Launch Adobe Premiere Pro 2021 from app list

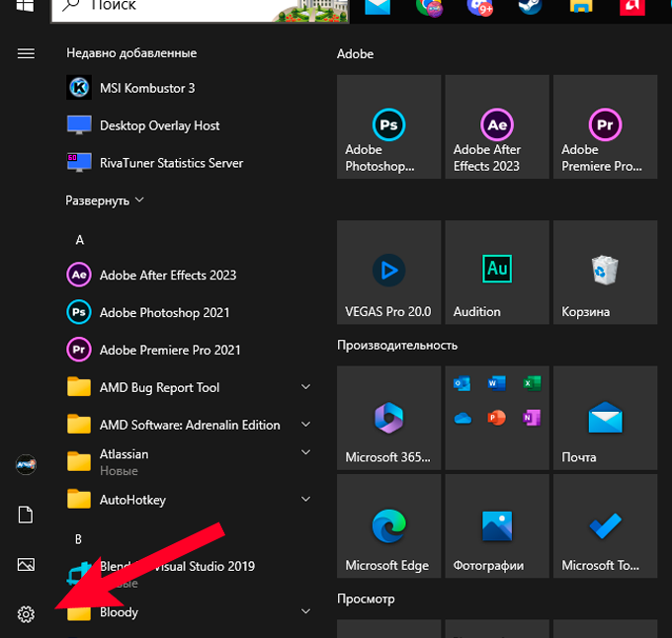189,350
